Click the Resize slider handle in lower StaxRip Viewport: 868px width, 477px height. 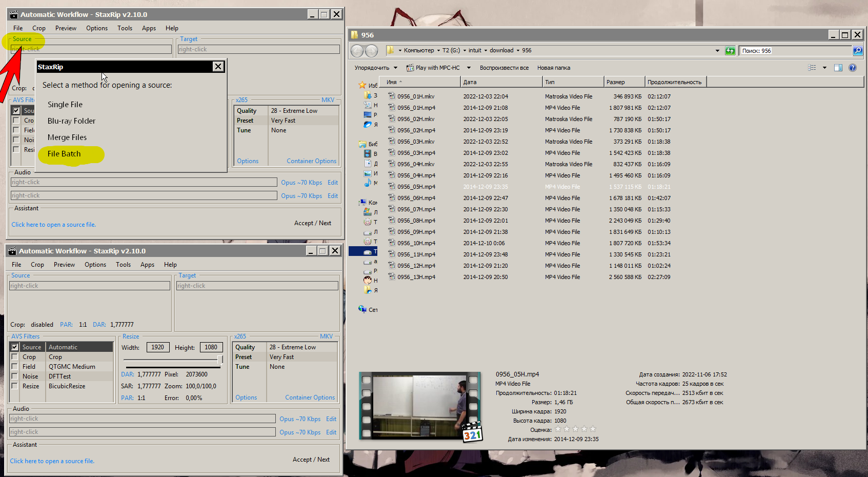coord(220,360)
